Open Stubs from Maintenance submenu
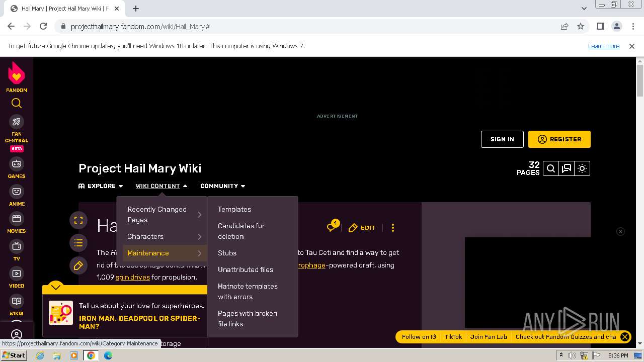This screenshot has width=644, height=362. (x=227, y=253)
